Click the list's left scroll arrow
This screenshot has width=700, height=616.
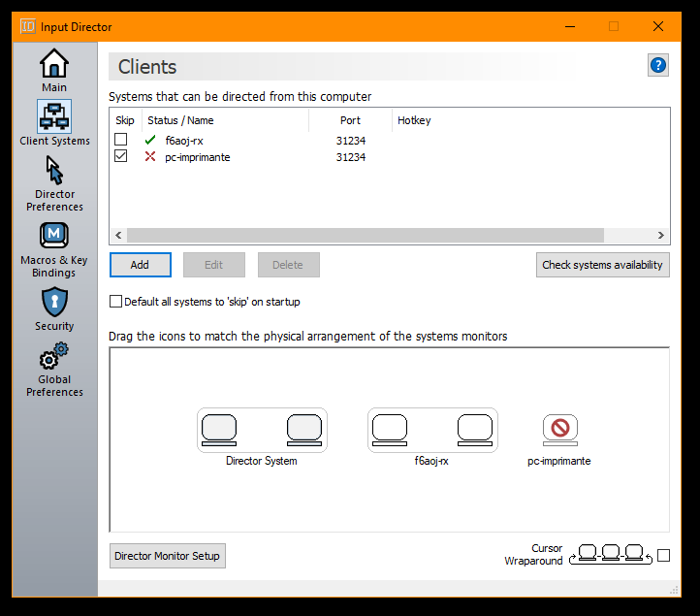[118, 235]
